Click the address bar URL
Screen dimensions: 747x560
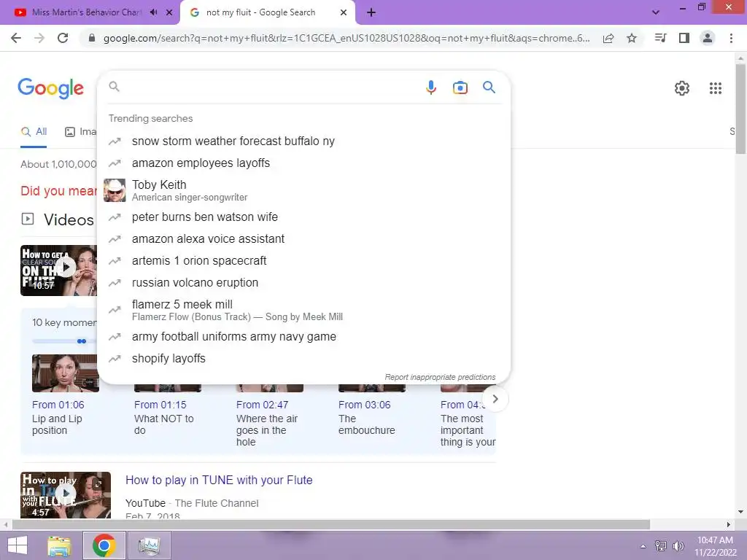(347, 38)
